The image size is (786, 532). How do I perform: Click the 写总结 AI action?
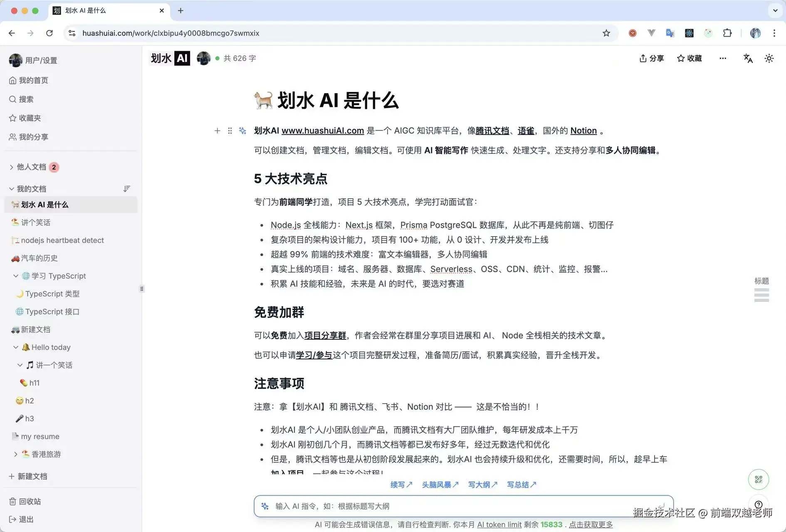click(521, 484)
